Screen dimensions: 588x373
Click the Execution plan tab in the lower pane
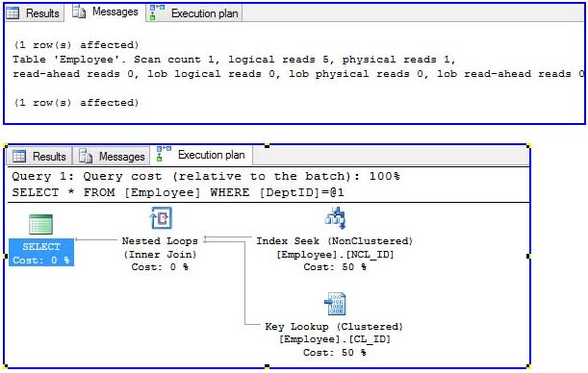point(202,155)
